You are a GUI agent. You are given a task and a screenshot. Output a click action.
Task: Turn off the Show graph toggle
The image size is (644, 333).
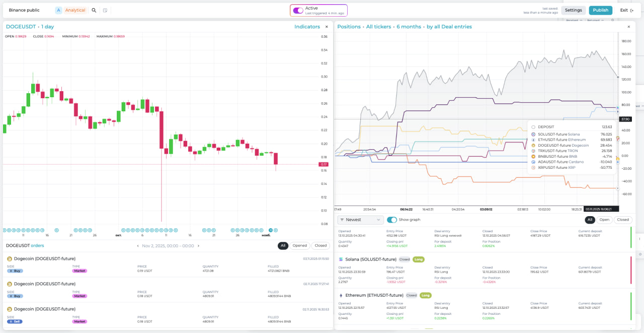(392, 220)
